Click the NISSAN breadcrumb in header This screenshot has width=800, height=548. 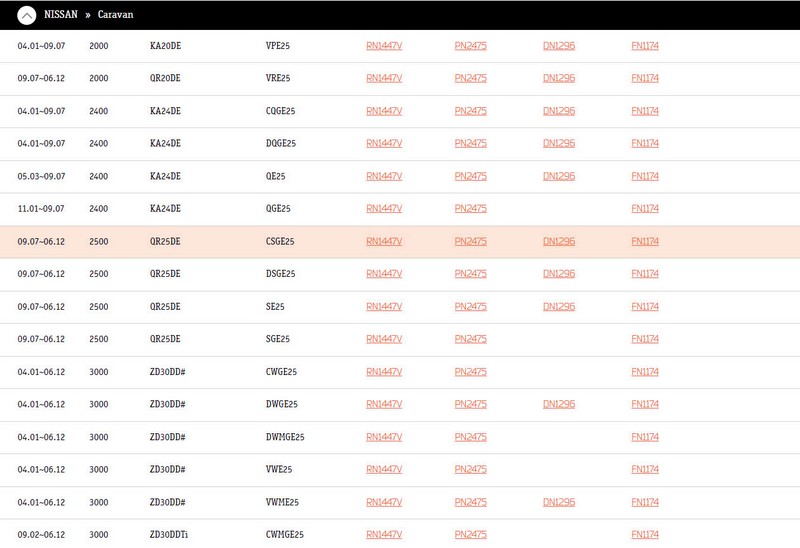coord(61,15)
